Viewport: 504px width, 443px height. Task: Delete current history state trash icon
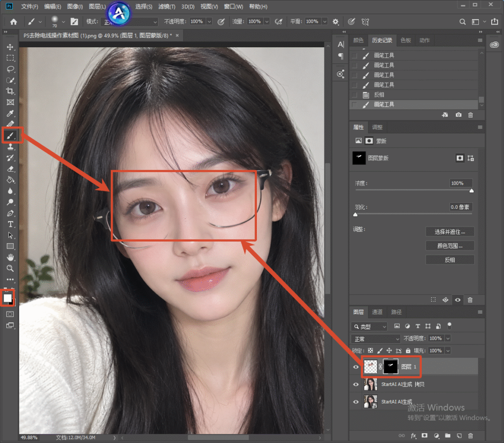click(470, 115)
